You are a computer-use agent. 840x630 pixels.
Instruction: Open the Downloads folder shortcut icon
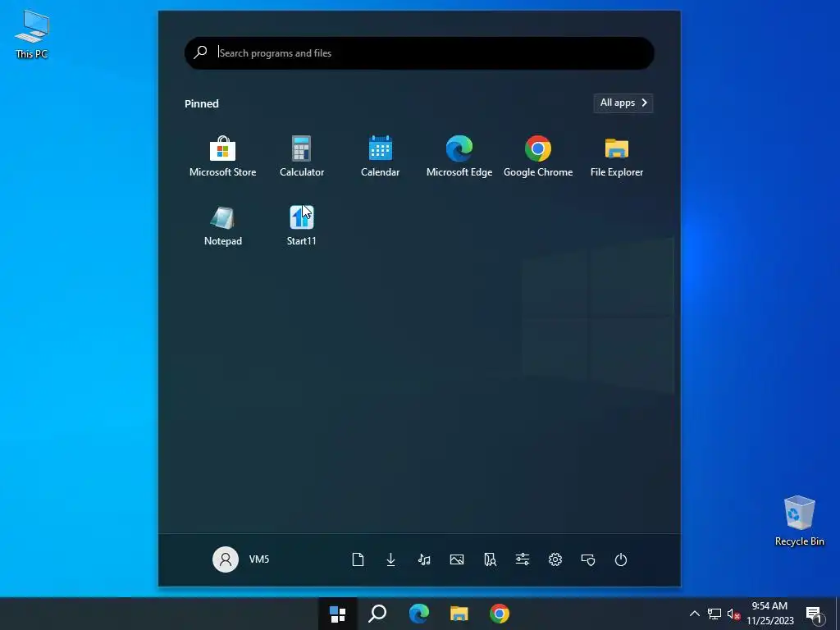coord(391,559)
